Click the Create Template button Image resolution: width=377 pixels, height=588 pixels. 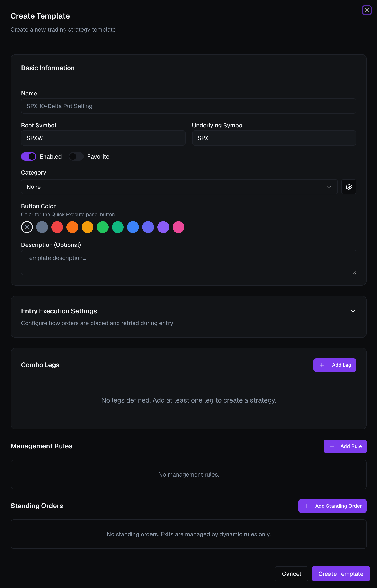341,573
